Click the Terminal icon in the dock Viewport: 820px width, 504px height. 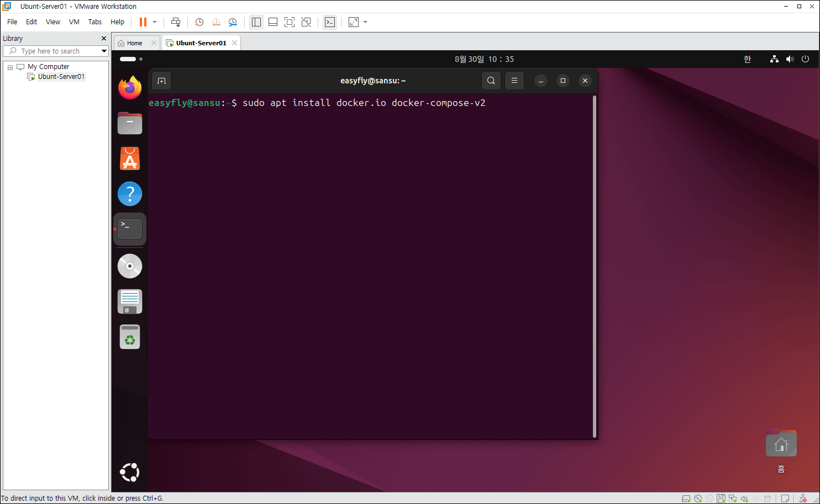click(x=130, y=229)
